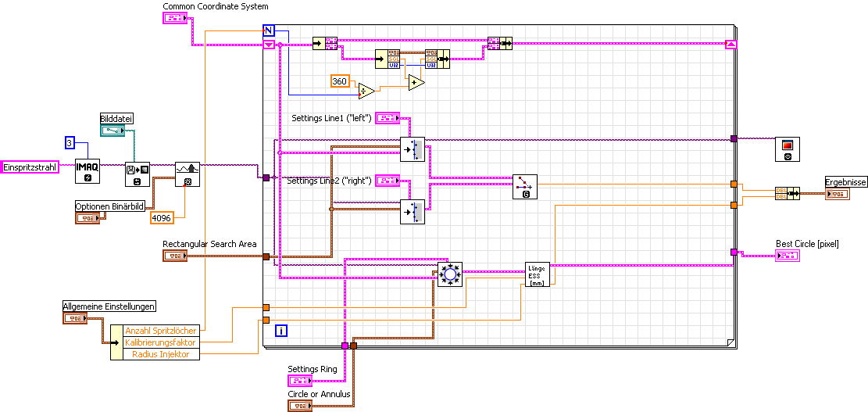Select the intersection angle VI icon

(x=525, y=185)
